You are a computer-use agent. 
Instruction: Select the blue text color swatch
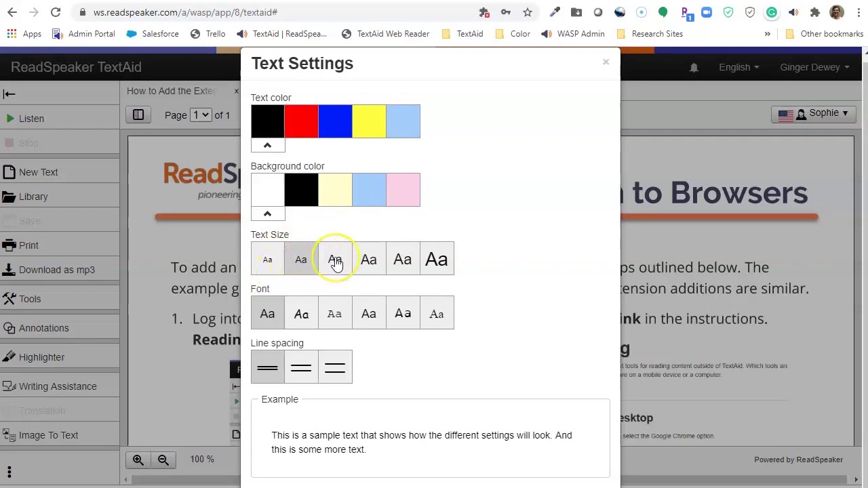click(x=336, y=121)
